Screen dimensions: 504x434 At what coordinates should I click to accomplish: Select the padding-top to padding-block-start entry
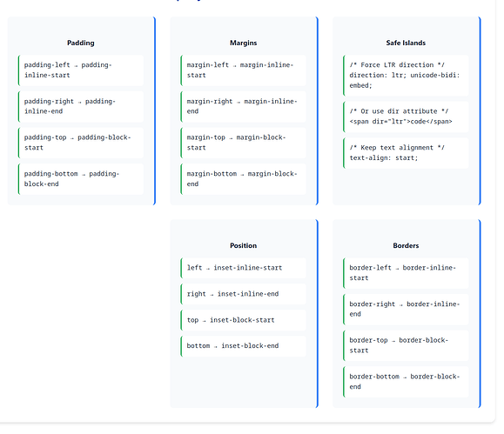tap(81, 143)
